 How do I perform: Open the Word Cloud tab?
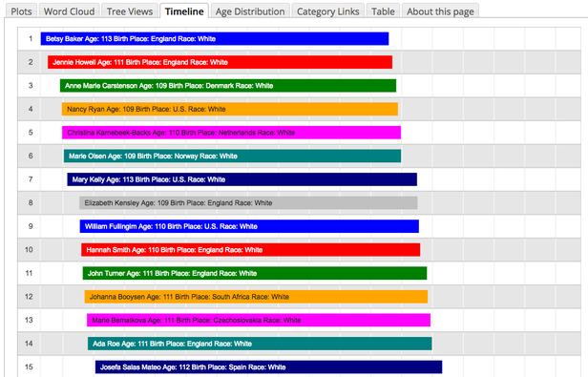(x=69, y=11)
